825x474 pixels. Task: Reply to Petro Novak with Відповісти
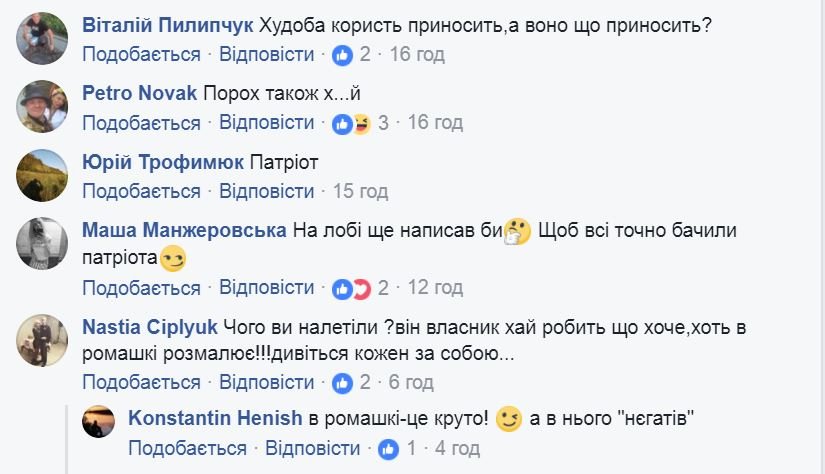coord(266,123)
